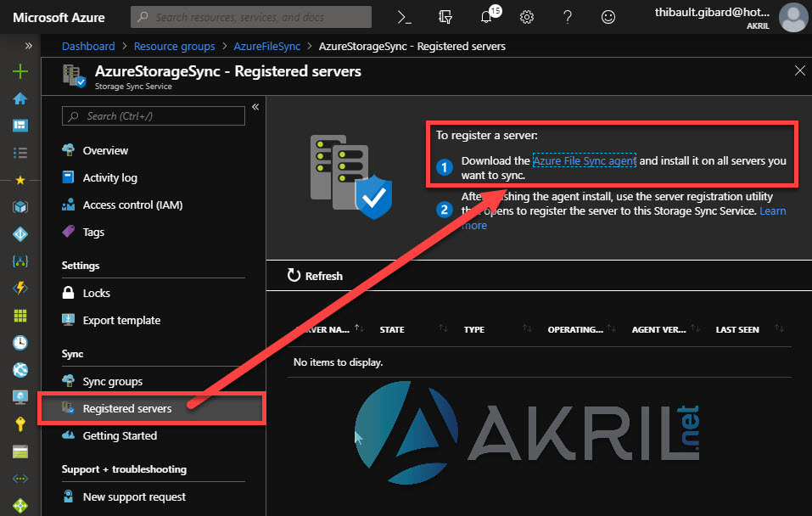Open the Help question mark

[568, 17]
